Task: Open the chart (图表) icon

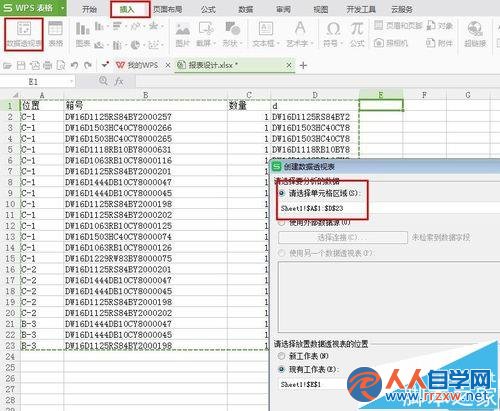Action: (x=83, y=34)
